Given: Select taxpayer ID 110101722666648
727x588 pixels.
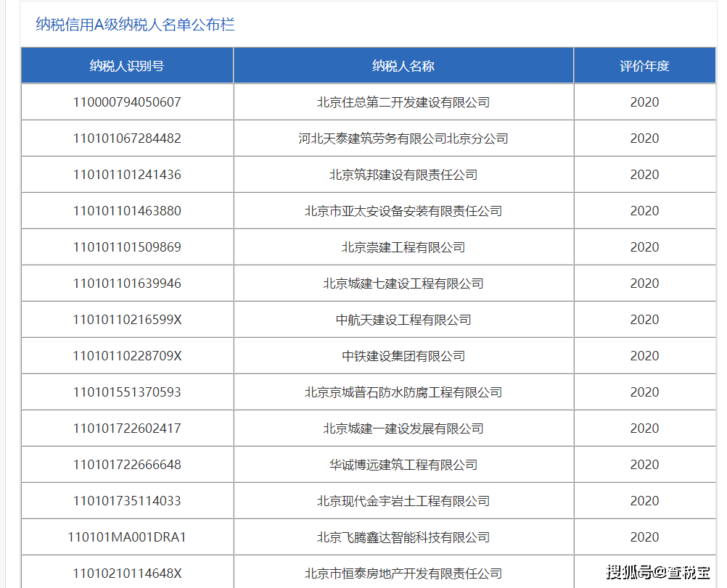Looking at the screenshot, I should pyautogui.click(x=127, y=464).
